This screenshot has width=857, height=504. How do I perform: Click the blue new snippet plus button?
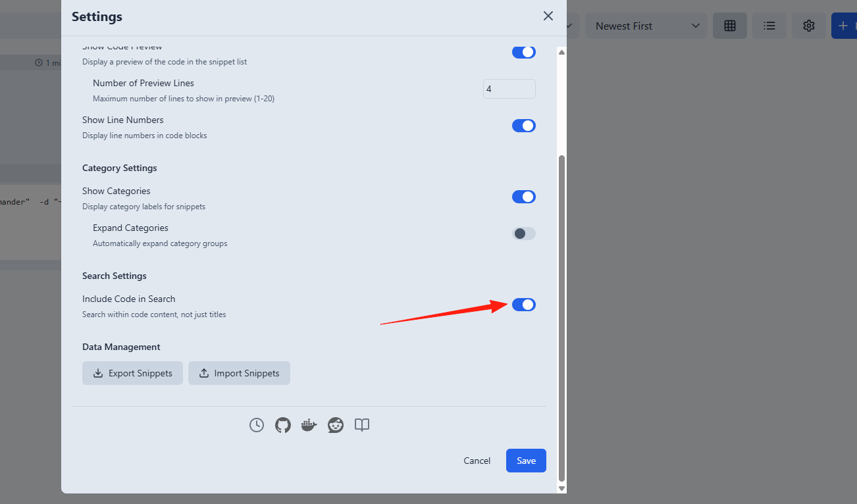[844, 26]
